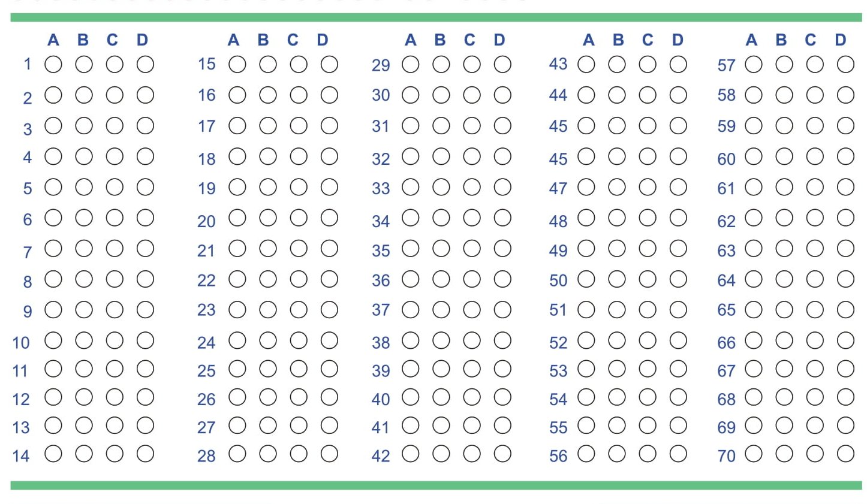Screen dimensions: 867x504
Task: Choose option A on question 50
Action: pyautogui.click(x=586, y=279)
